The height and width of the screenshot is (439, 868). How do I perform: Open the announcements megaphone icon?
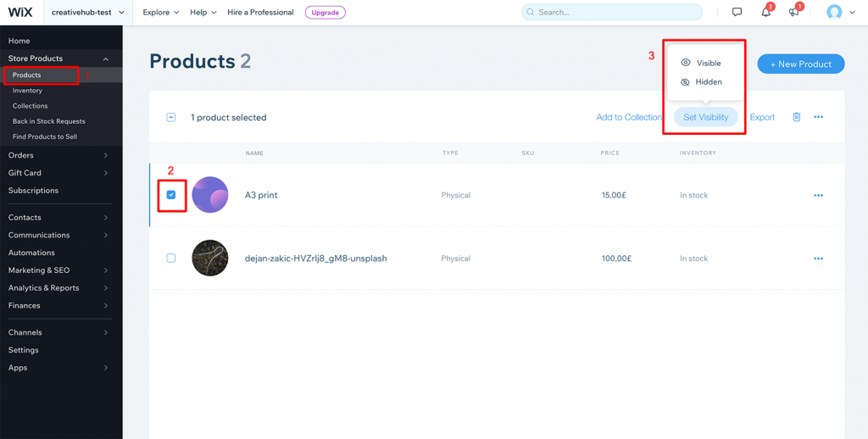coord(793,12)
